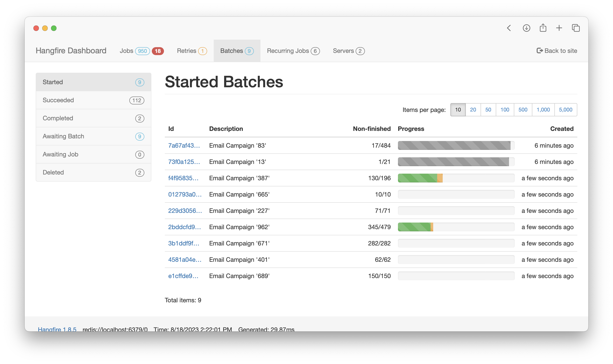The height and width of the screenshot is (364, 613).
Task: Open Deleted batches in the sidebar
Action: point(93,173)
